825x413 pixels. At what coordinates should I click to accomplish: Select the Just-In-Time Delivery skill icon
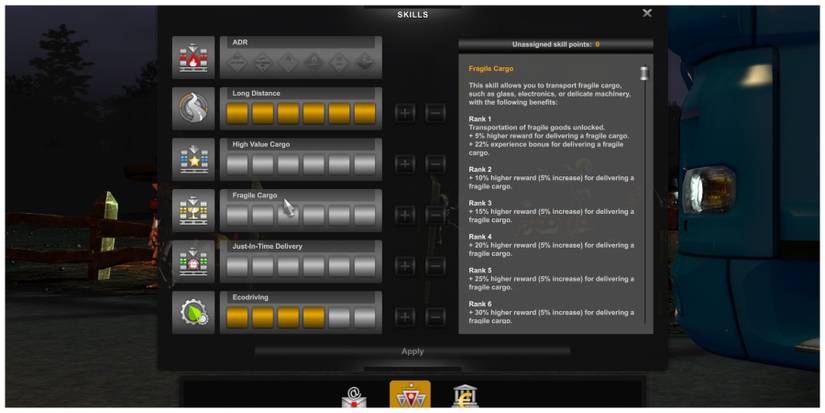click(x=193, y=261)
